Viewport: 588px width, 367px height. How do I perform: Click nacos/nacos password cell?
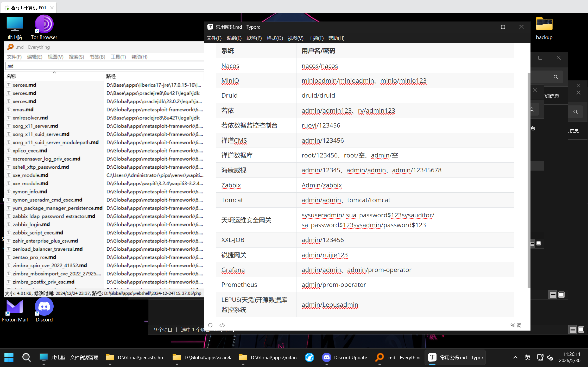(x=405, y=66)
